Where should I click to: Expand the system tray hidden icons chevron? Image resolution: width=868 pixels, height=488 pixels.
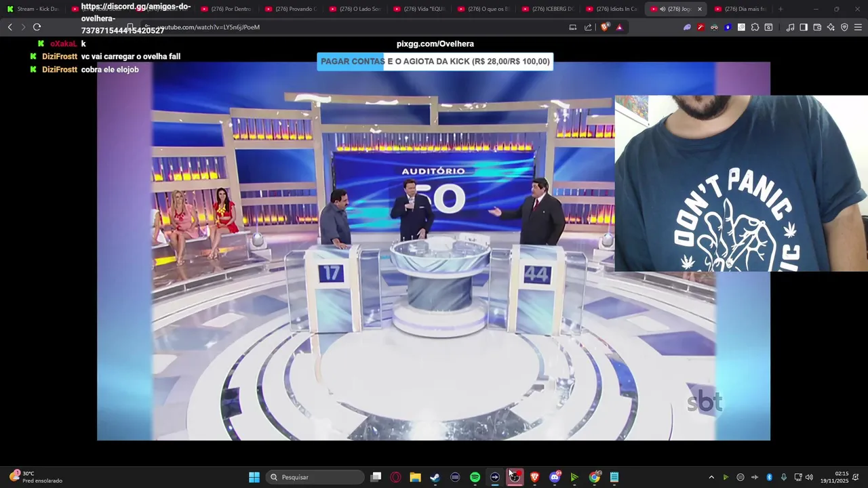tap(711, 477)
